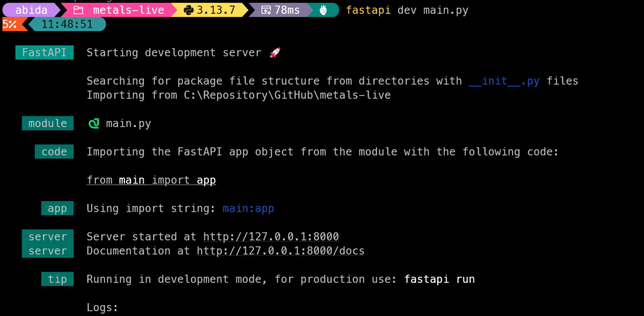Open the http://127.0.0.1:8000 server link

[271, 237]
